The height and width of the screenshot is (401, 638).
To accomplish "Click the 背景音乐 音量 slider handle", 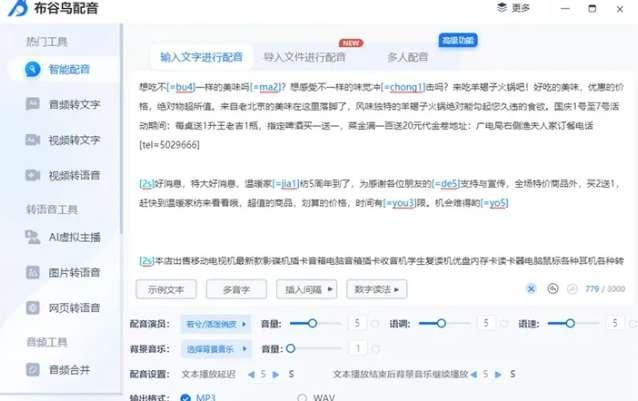I will point(291,349).
